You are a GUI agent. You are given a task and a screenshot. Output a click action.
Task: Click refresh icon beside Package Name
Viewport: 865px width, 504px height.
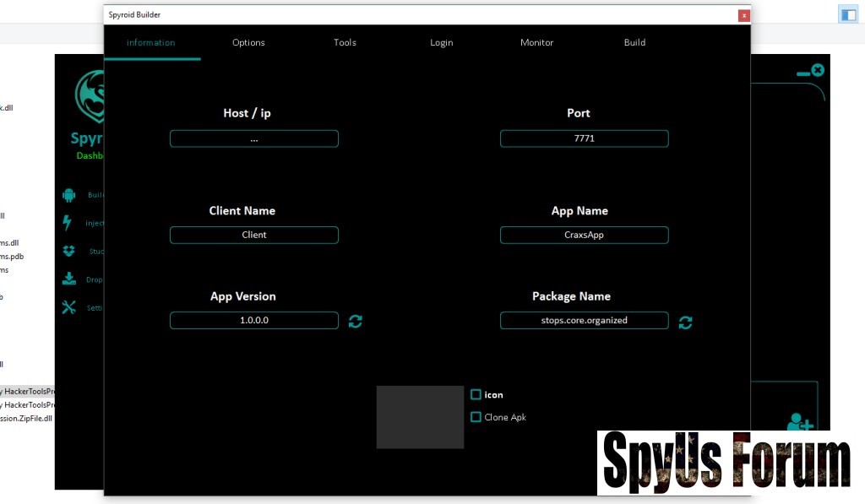685,322
